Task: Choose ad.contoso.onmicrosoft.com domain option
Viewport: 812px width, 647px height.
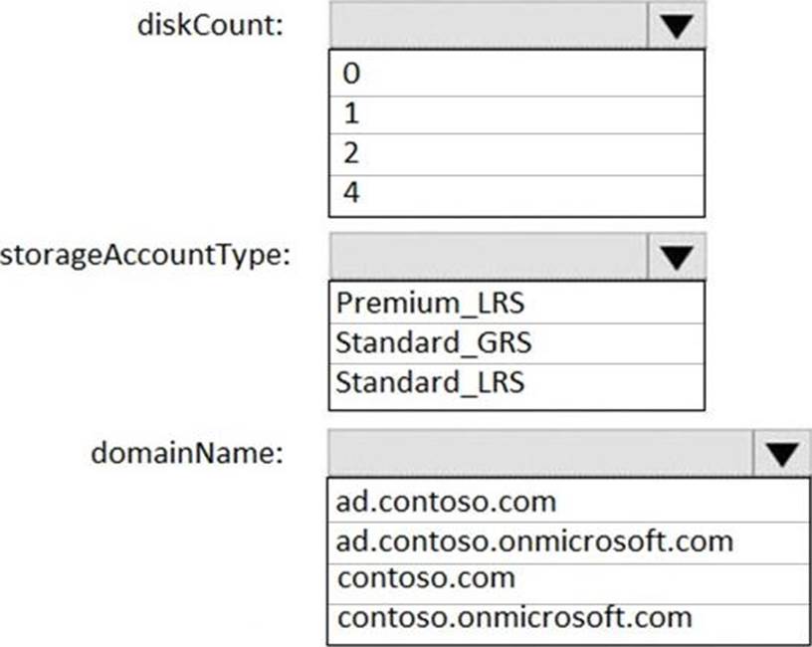Action: pyautogui.click(x=568, y=541)
